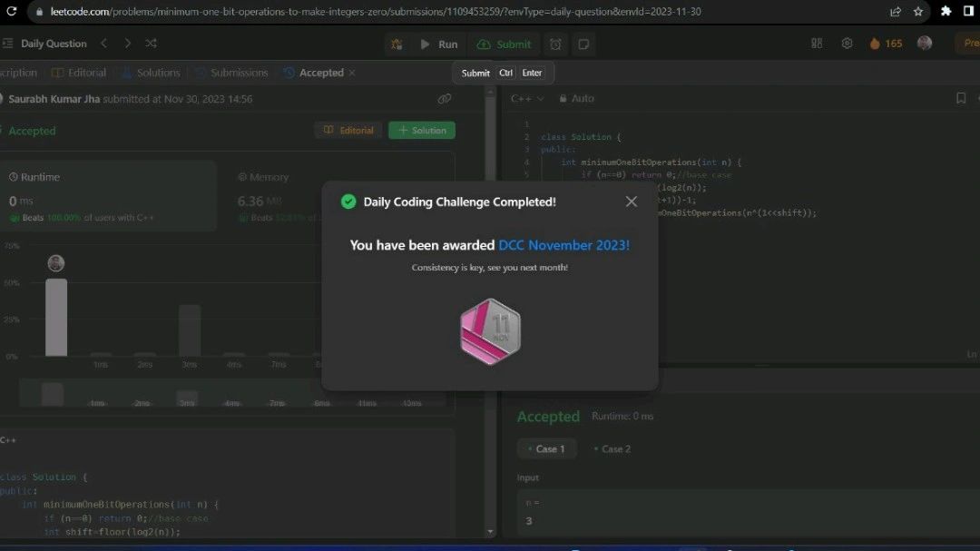Image resolution: width=980 pixels, height=551 pixels.
Task: Close the Accepted tab
Action: [x=352, y=73]
